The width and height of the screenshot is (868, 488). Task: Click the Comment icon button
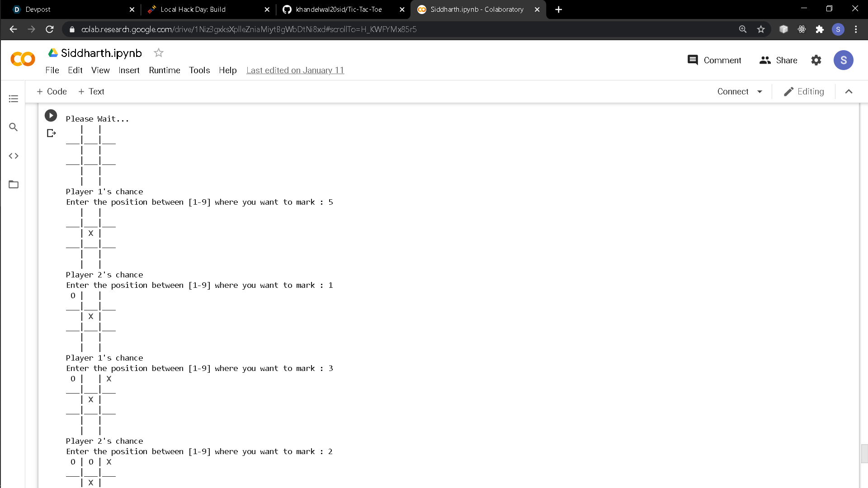693,60
